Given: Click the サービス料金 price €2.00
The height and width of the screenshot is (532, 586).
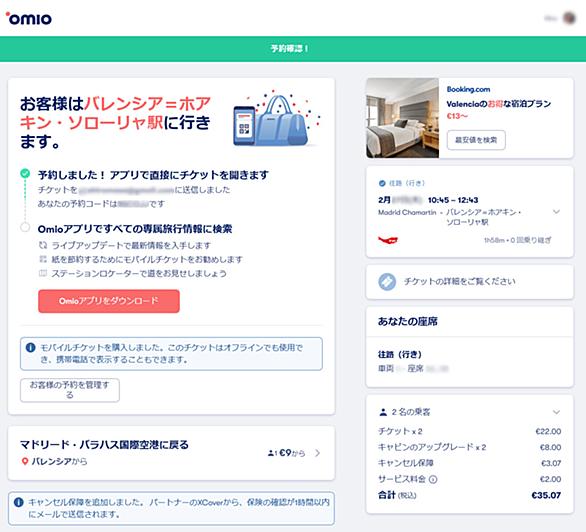Looking at the screenshot, I should (550, 479).
